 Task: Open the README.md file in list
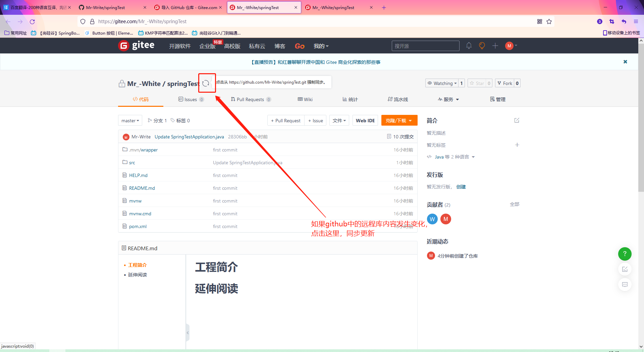pos(142,188)
